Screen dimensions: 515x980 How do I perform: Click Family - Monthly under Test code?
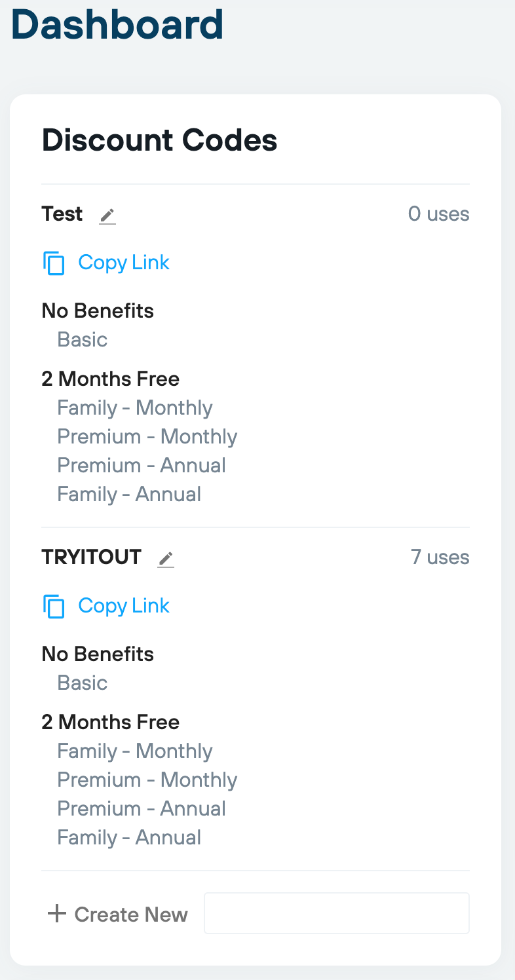[x=135, y=408]
